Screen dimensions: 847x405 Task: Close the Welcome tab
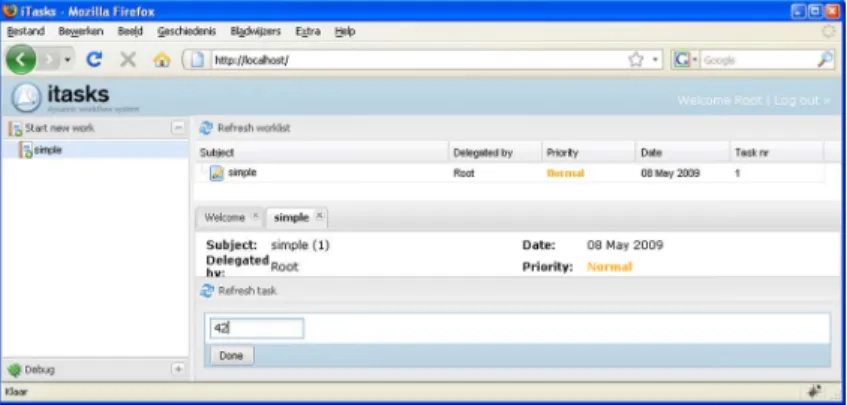point(256,215)
